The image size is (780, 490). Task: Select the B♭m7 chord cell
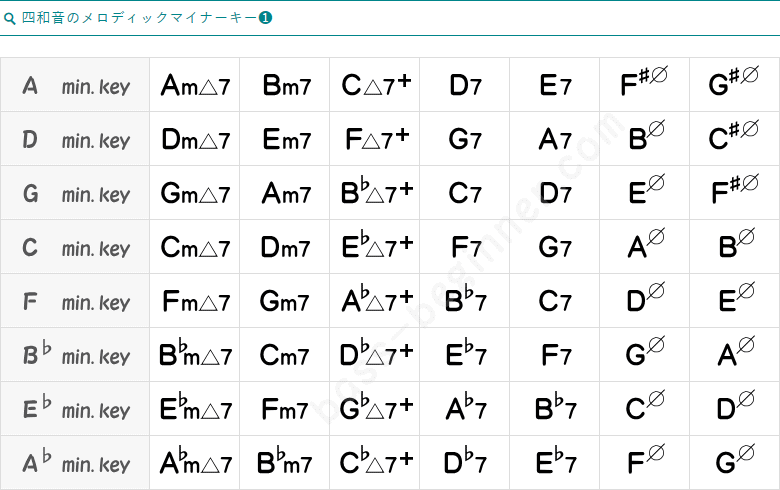(x=286, y=464)
